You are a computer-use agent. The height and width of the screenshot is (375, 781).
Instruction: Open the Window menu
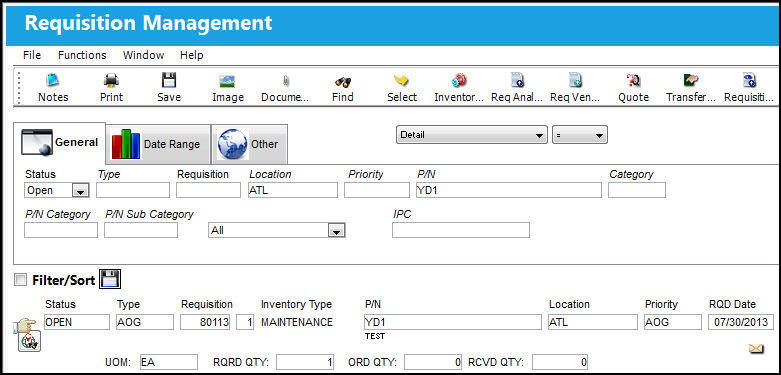[143, 55]
